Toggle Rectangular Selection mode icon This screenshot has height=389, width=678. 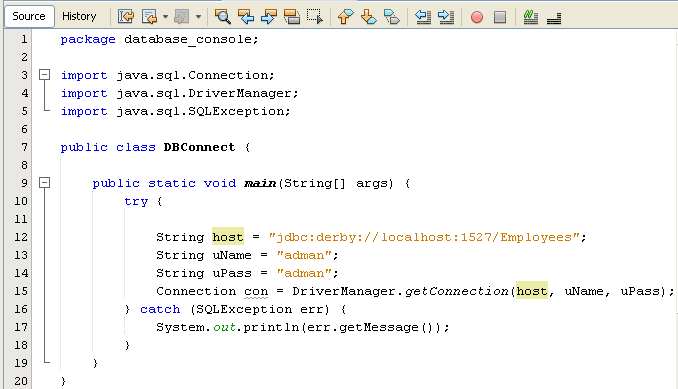pyautogui.click(x=315, y=17)
